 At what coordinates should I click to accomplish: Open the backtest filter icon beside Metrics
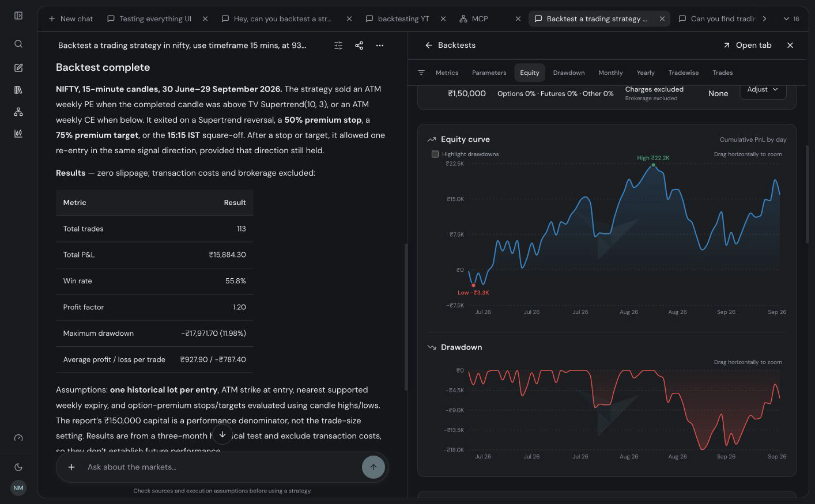421,73
